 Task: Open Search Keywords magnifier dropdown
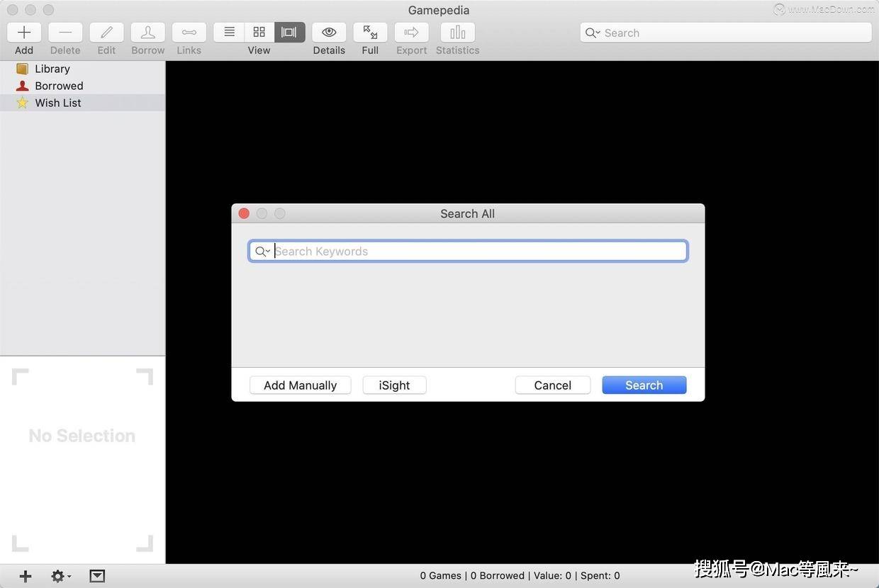[x=262, y=251]
